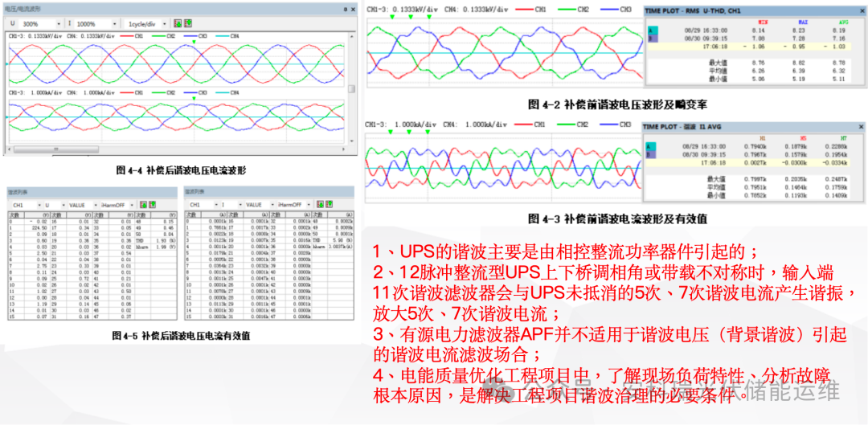Viewport: 868px width, 425px height.
Task: Click the 8.14 value in U-THD time plot
Action: pyautogui.click(x=759, y=31)
